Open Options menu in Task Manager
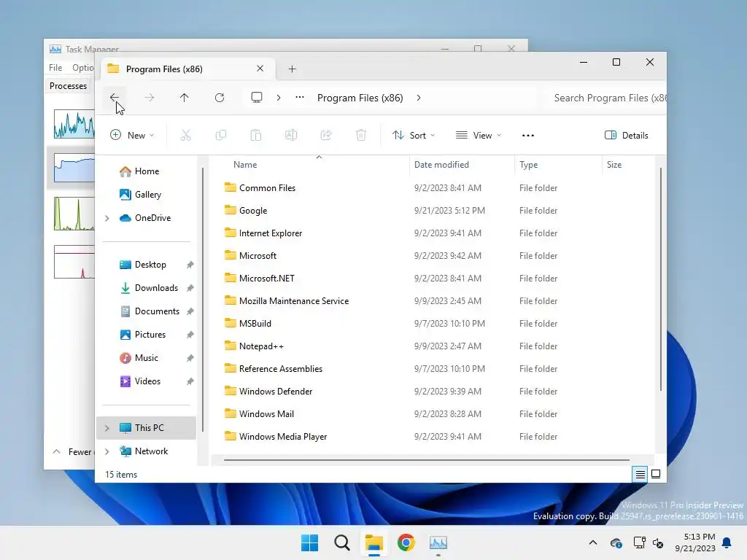 [83, 68]
